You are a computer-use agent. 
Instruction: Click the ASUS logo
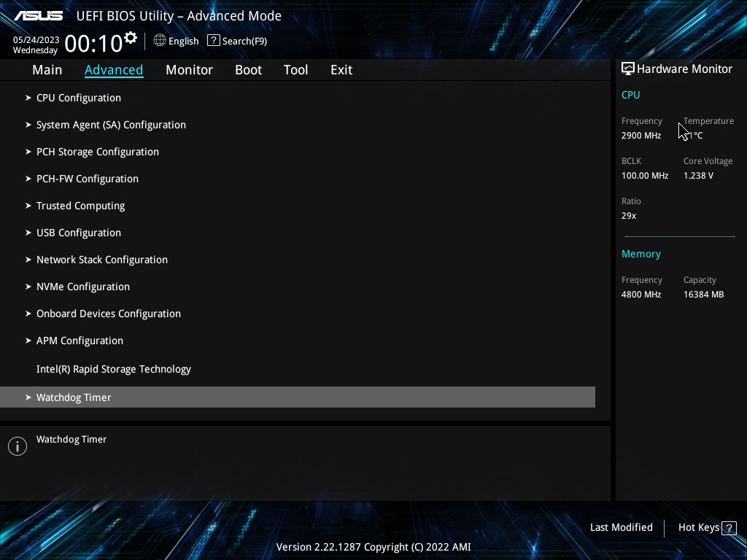point(39,16)
